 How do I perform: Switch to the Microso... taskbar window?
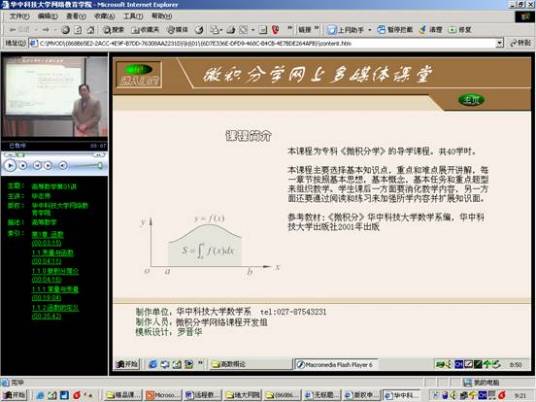tap(162, 396)
